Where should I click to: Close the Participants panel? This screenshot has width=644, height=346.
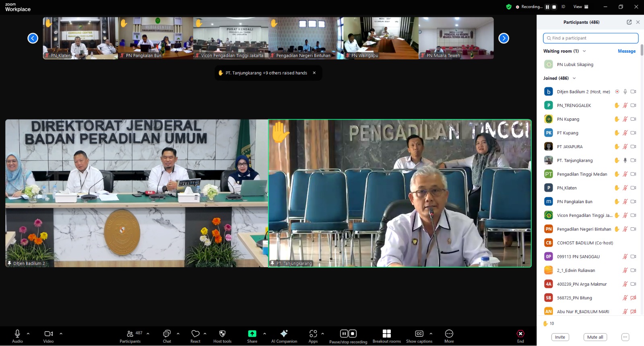click(x=638, y=22)
